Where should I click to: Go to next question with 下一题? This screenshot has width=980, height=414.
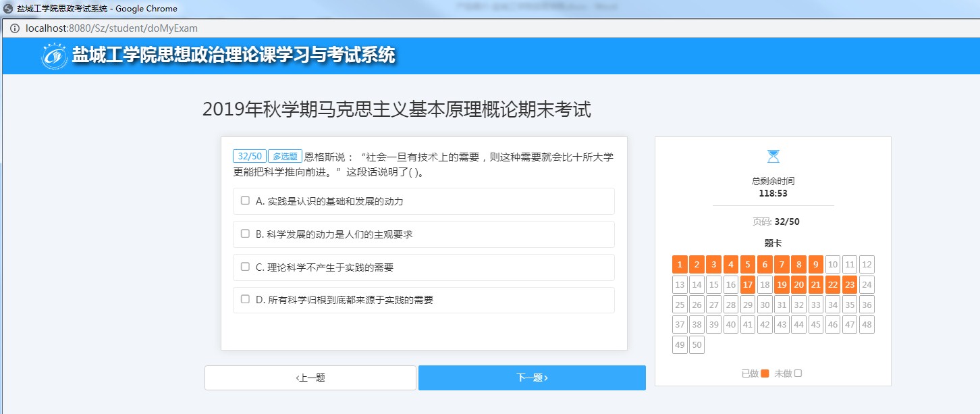pyautogui.click(x=532, y=378)
